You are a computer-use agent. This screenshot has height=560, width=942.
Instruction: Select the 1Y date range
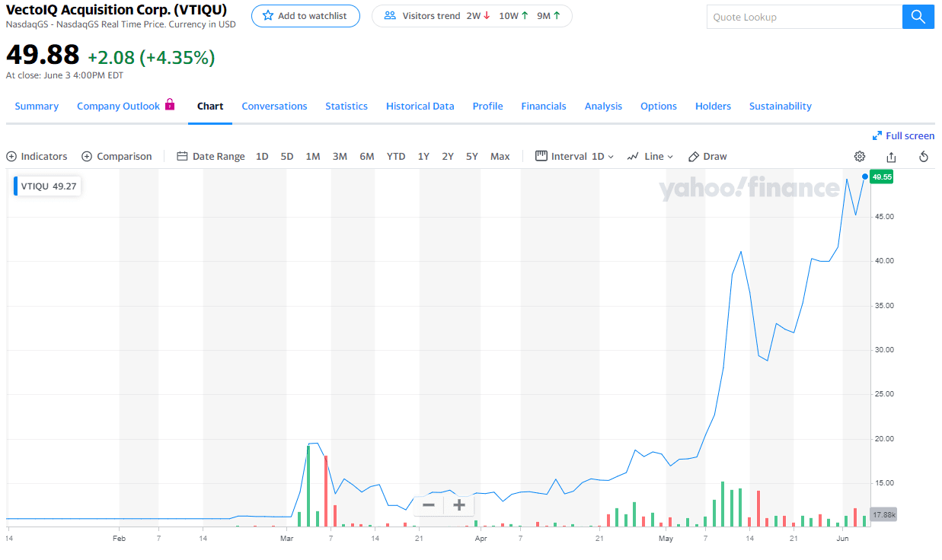423,157
